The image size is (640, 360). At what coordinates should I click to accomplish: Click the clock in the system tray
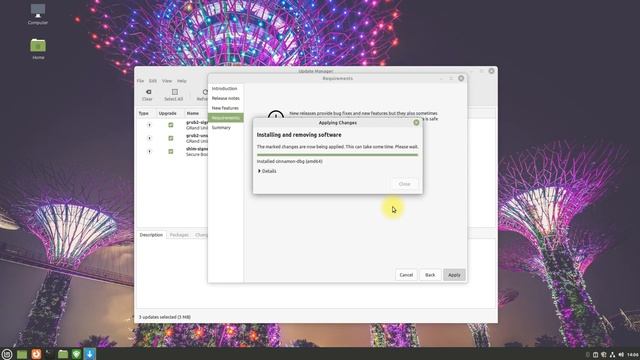coord(633,355)
